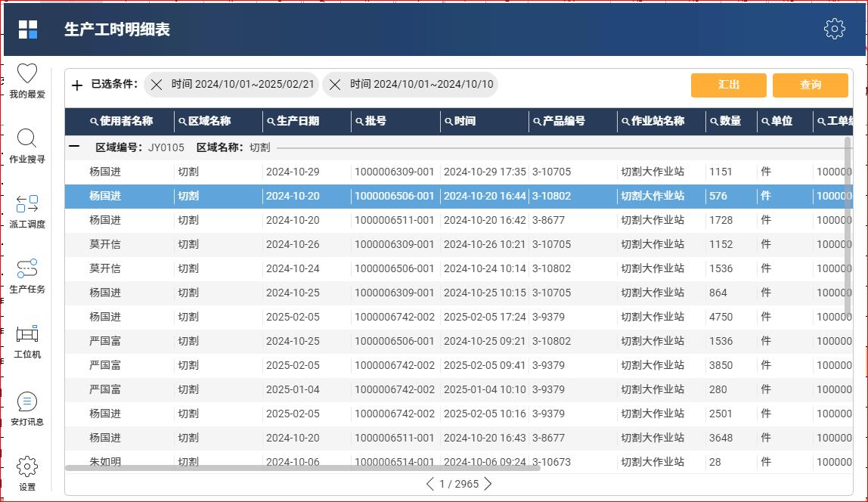Click the top-right gear settings icon
The width and height of the screenshot is (868, 502).
834,29
